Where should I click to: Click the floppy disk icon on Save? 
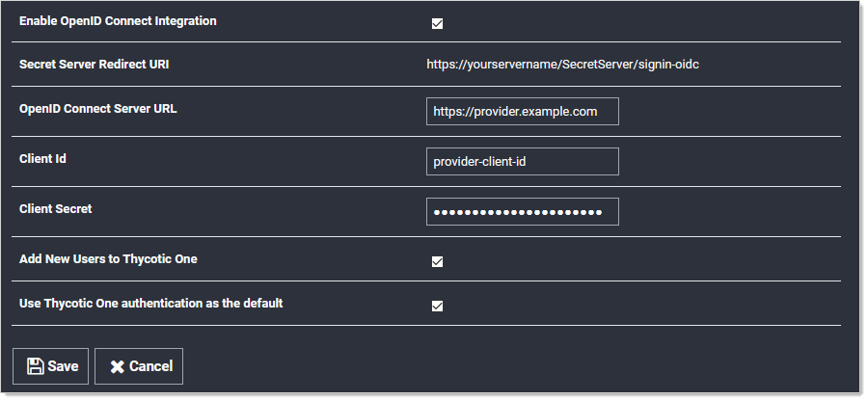click(35, 366)
